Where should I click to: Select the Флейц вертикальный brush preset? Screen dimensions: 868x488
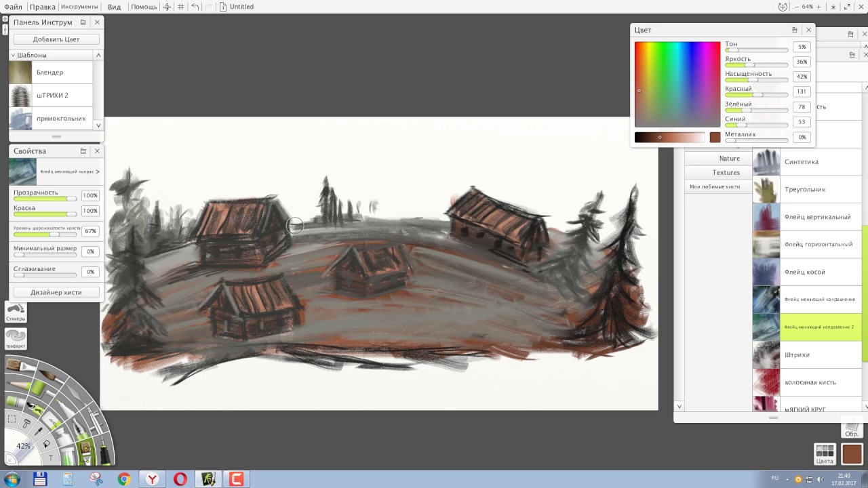pos(807,217)
